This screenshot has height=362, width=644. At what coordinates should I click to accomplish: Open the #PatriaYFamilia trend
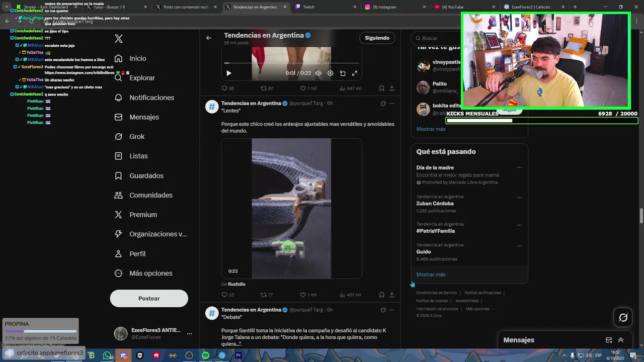(x=435, y=231)
